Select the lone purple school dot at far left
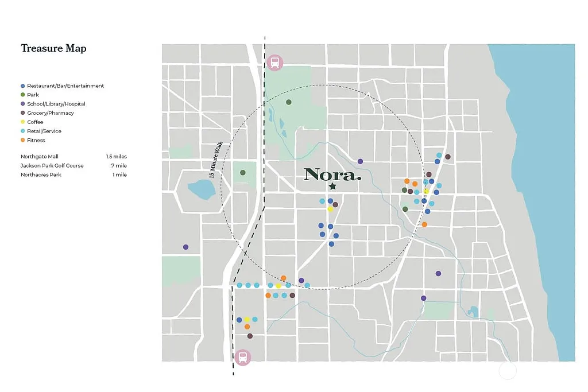The width and height of the screenshot is (588, 392). click(185, 247)
